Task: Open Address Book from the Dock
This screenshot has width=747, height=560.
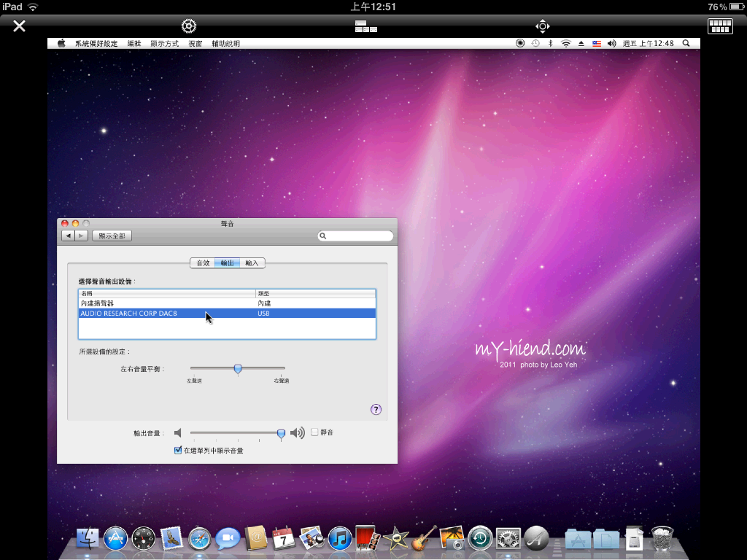Action: click(x=256, y=537)
